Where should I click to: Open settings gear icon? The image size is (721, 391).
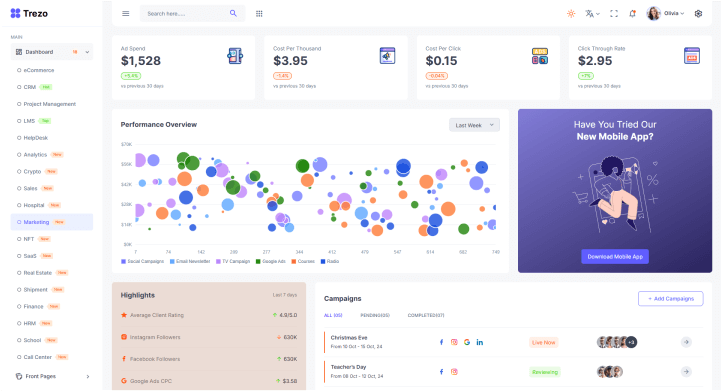pyautogui.click(x=698, y=13)
